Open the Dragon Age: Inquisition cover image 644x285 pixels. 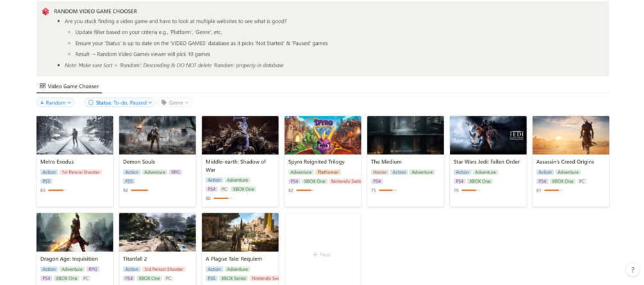tap(75, 232)
